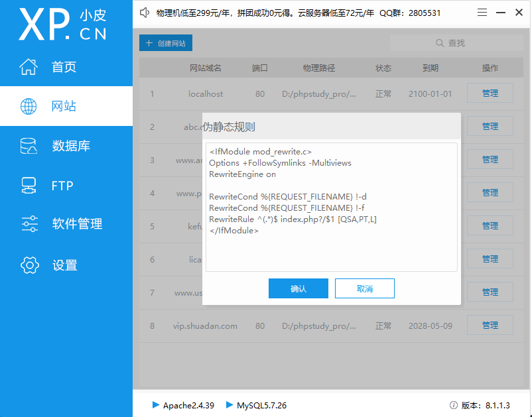Click the home house icon in sidebar
The image size is (532, 417).
29,66
